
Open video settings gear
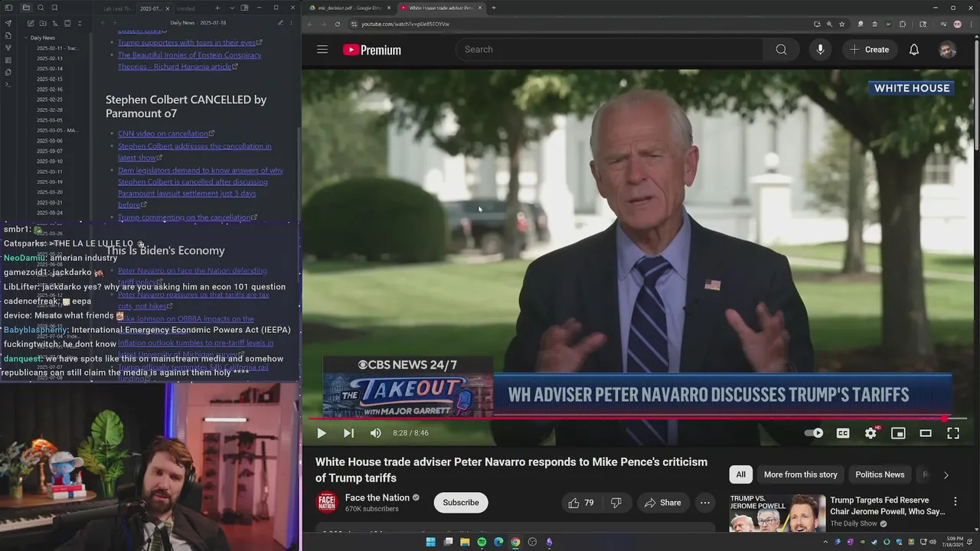[871, 433]
